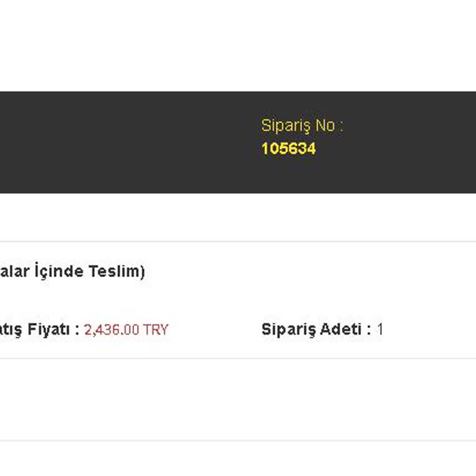The image size is (476, 476).
Task: Click the word "No" in the dark header
Action: click(325, 125)
